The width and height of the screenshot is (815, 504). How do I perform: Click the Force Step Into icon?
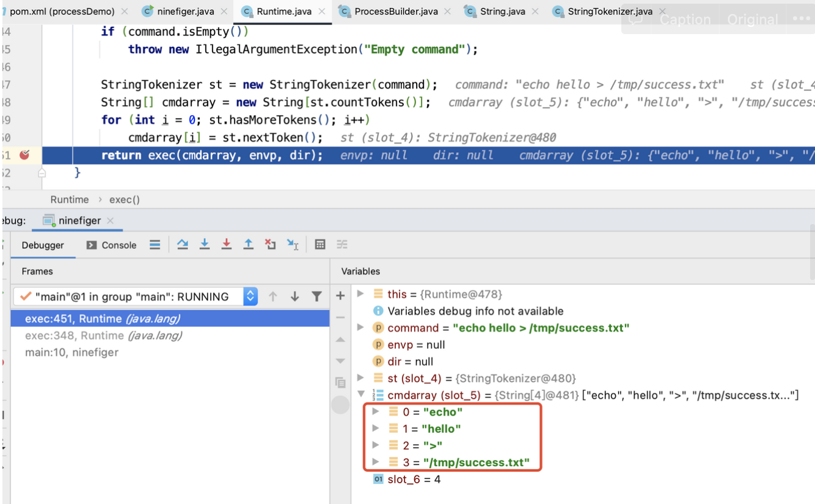(227, 245)
